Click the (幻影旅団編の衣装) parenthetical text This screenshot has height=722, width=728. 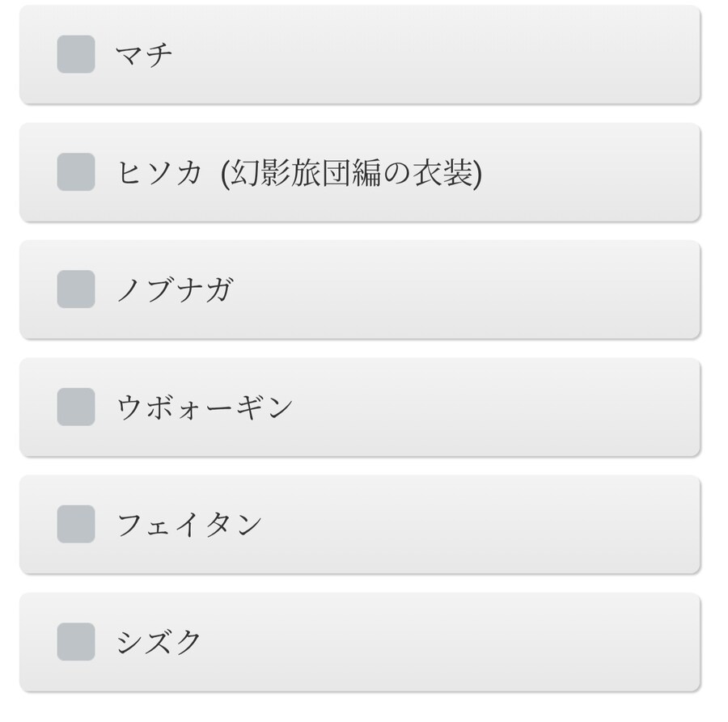[351, 172]
